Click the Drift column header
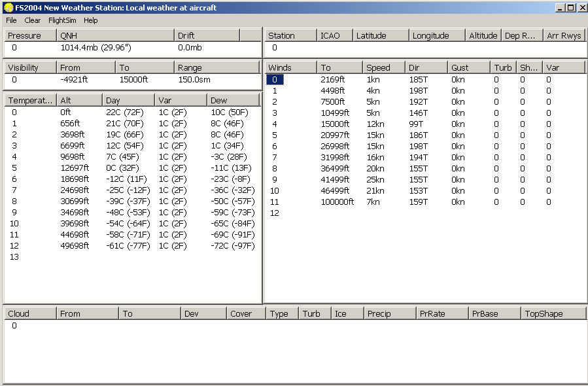Screen dimensions: 588x386 point(207,35)
